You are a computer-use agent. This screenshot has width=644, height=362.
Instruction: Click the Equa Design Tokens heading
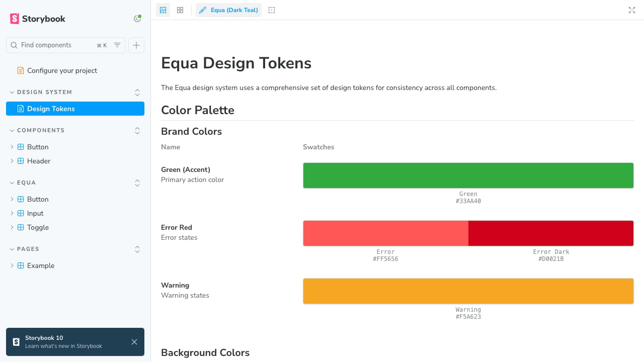pos(236,63)
